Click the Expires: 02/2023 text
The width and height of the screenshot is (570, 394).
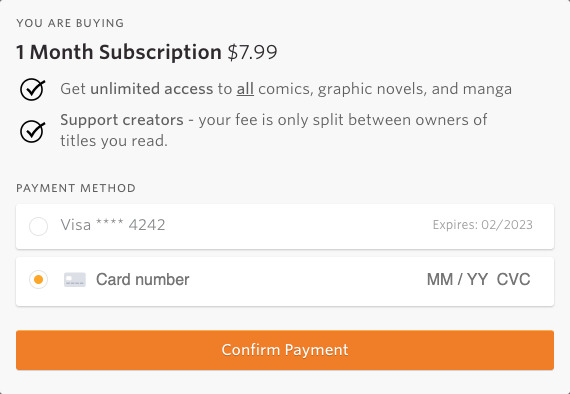[482, 225]
